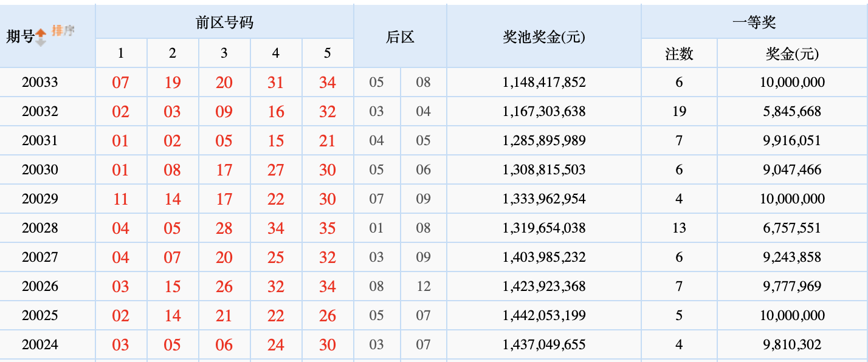Click winner count 13 in row 20028

(x=679, y=228)
